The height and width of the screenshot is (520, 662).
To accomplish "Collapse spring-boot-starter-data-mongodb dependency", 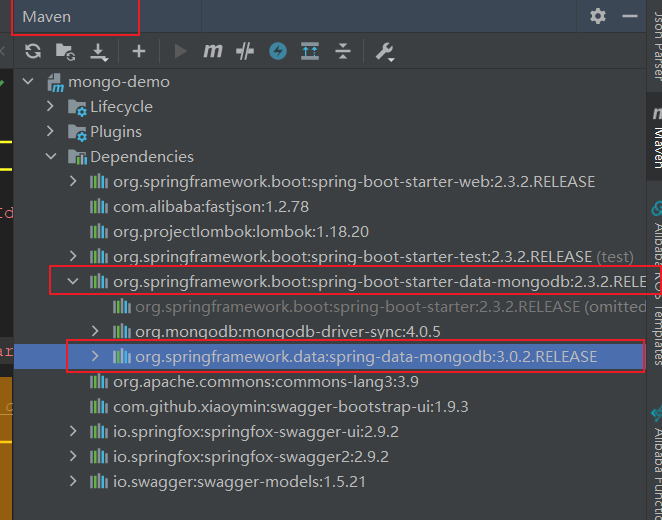I will (73, 282).
